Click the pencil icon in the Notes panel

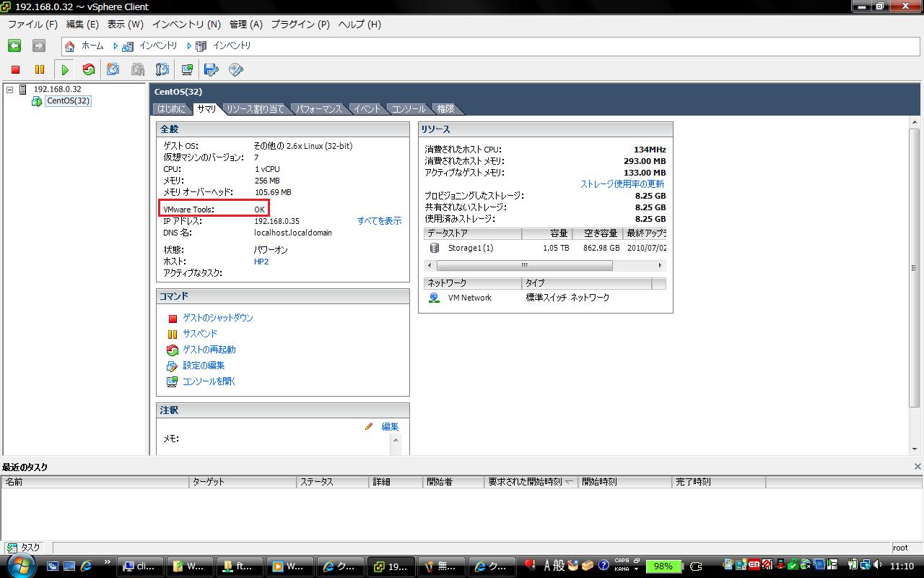[369, 426]
